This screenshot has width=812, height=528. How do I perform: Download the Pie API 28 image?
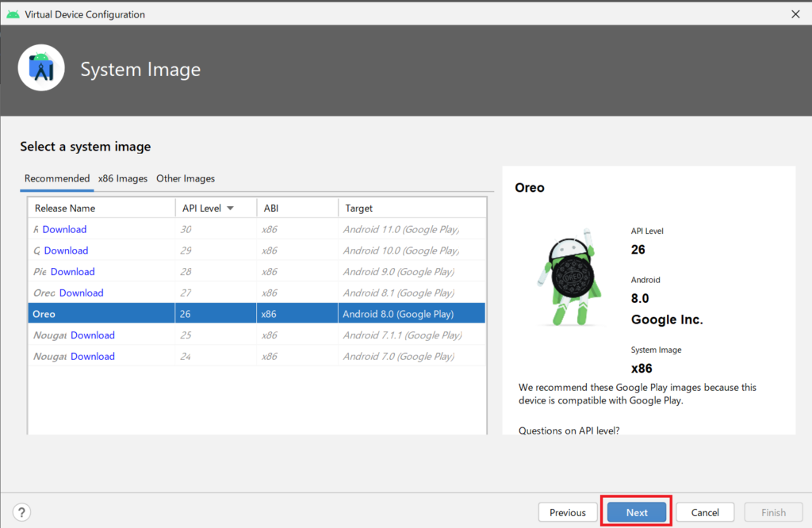72,272
